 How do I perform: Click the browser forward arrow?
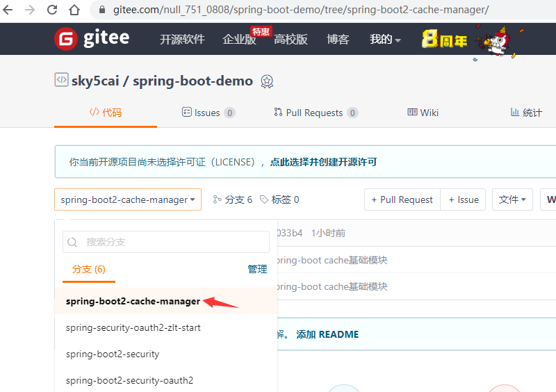30,10
